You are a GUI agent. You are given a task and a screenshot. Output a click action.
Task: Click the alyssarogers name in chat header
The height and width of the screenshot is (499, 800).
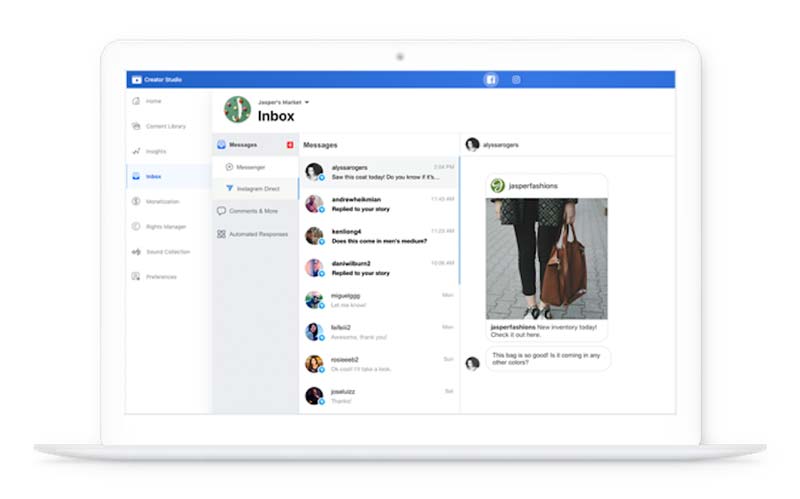coord(501,145)
